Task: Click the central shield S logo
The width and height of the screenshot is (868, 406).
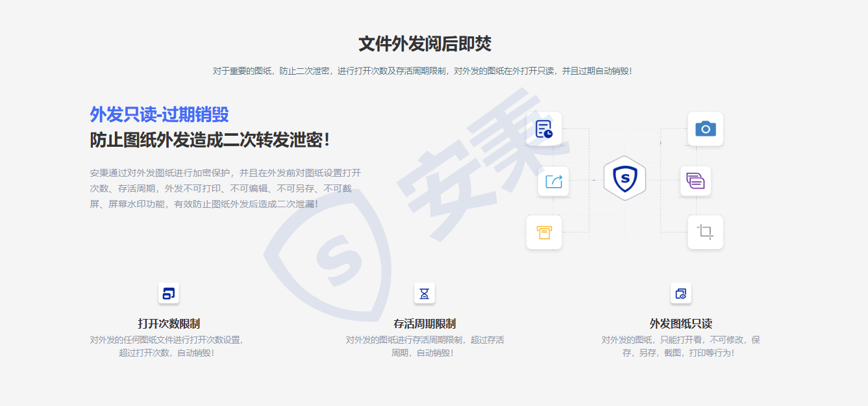Action: coord(625,178)
